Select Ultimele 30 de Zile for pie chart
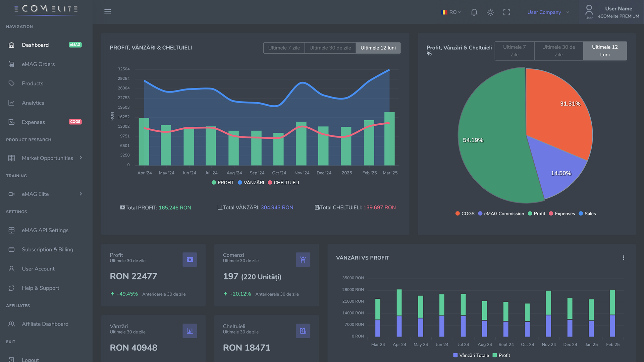 click(558, 51)
